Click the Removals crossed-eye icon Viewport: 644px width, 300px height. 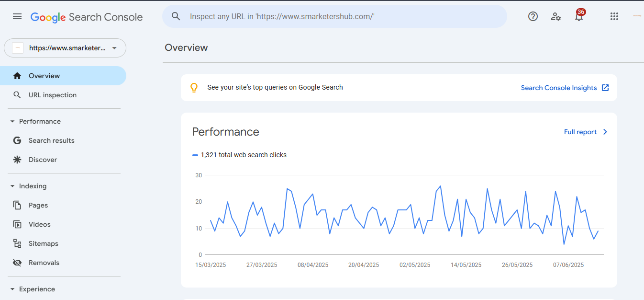tap(17, 263)
